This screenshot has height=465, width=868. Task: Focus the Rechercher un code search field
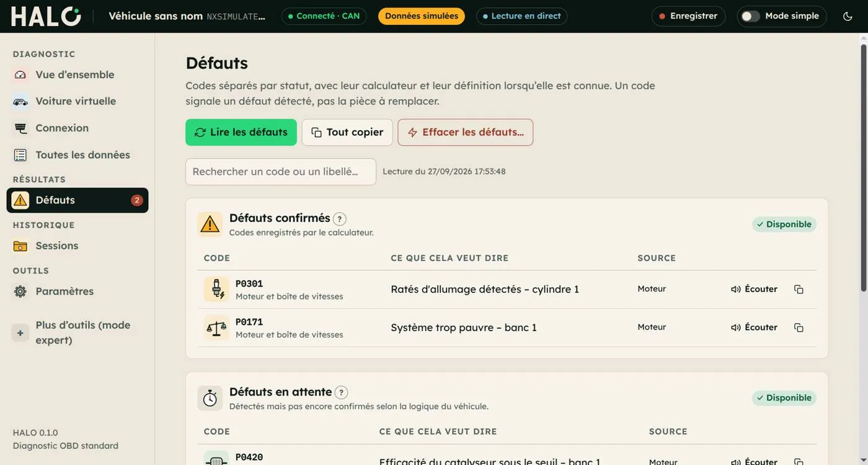click(x=281, y=172)
